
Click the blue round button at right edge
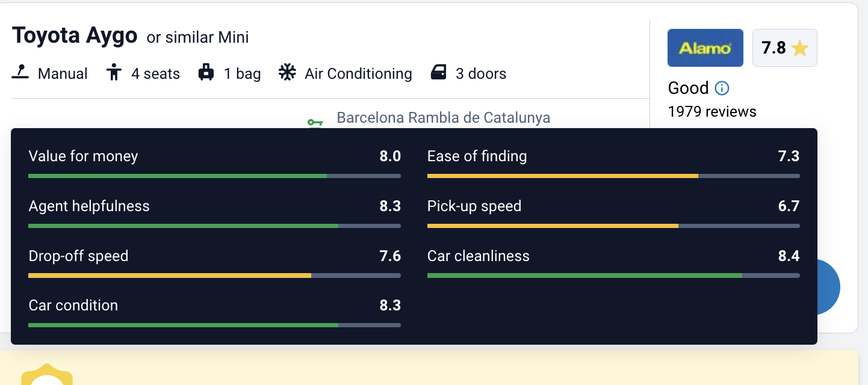pos(828,287)
